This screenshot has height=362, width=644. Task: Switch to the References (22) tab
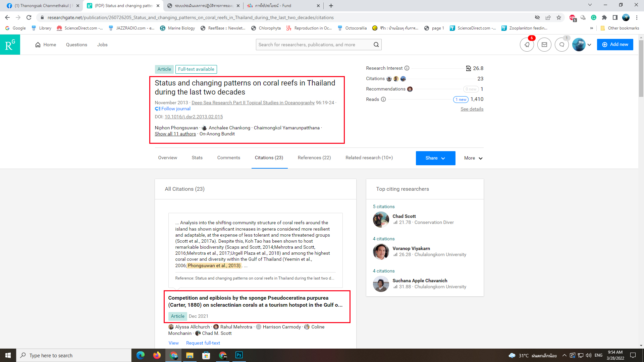tap(314, 158)
